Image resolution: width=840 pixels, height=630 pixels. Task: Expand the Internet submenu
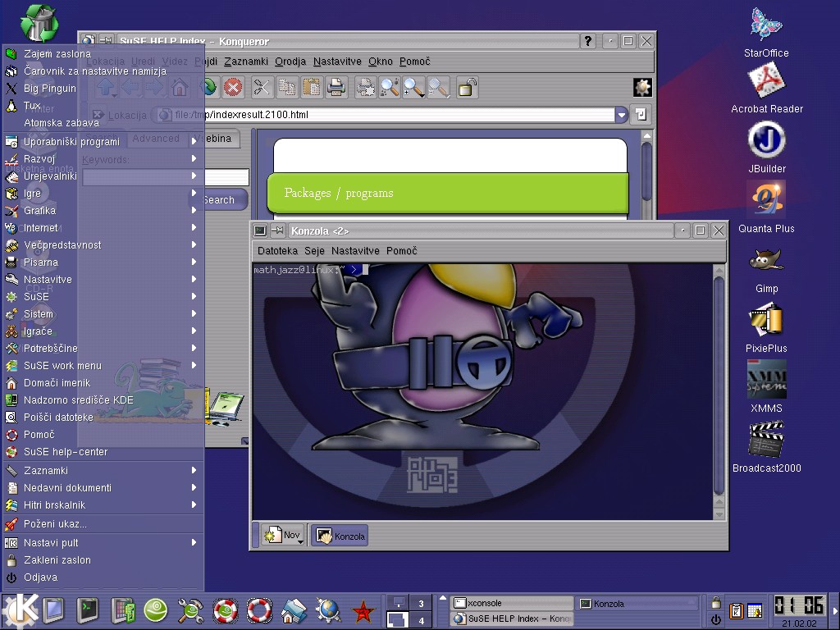point(103,228)
